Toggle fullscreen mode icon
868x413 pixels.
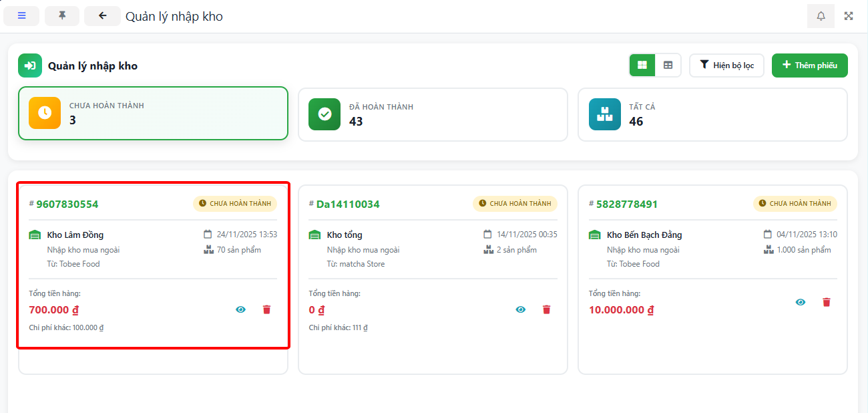(849, 16)
